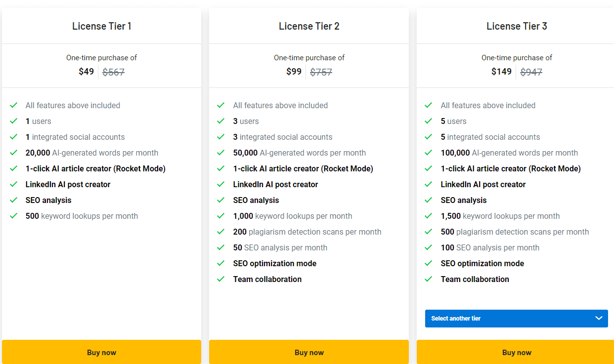Expand the tier selection menu in Tier 3
This screenshot has height=364, width=614.
coord(516,319)
